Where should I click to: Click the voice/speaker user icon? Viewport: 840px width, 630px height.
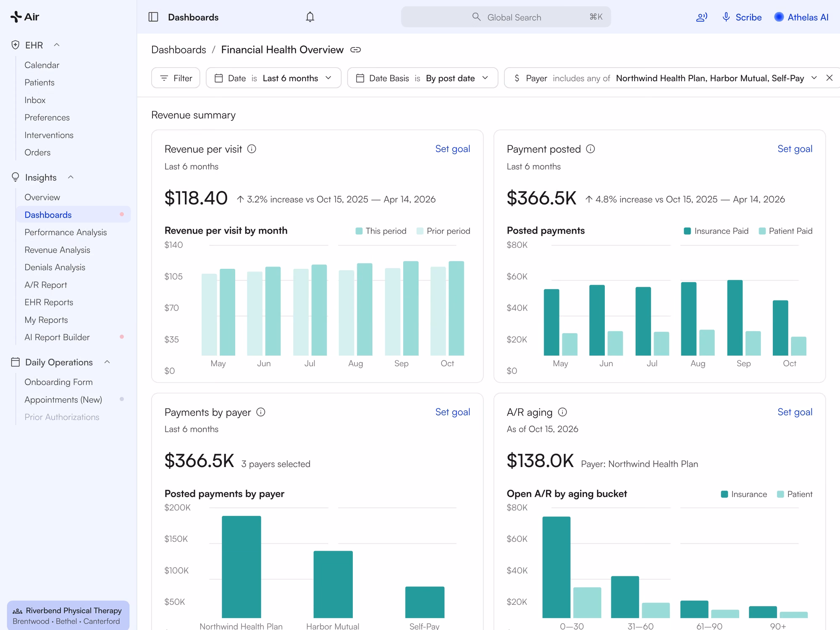point(702,17)
